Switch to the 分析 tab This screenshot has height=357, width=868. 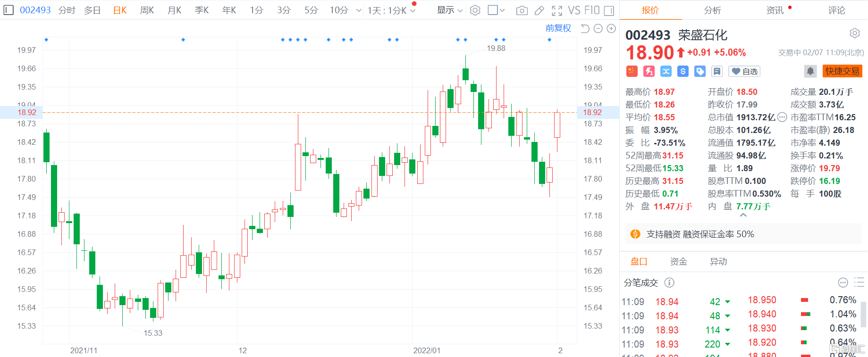(712, 10)
